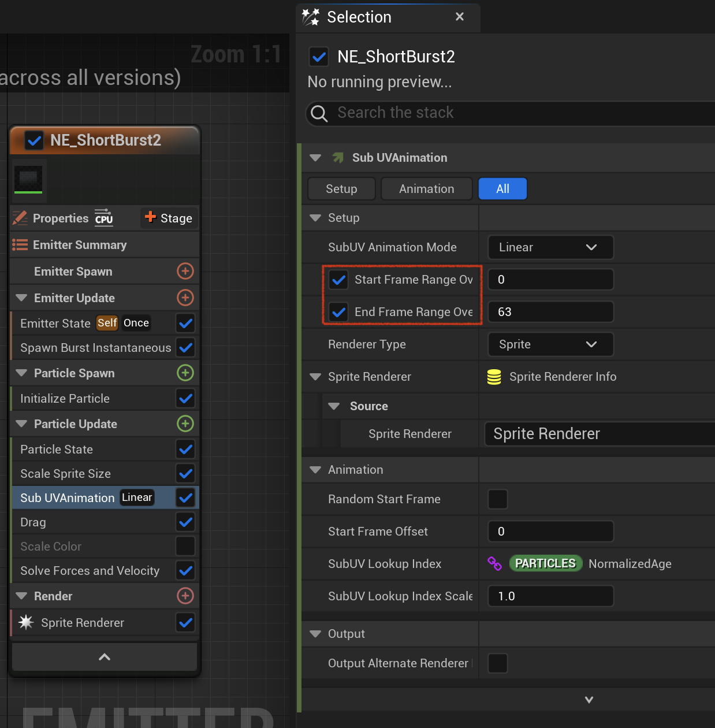Click the Sprite Renderer Info database icon
The height and width of the screenshot is (728, 715).
(494, 377)
